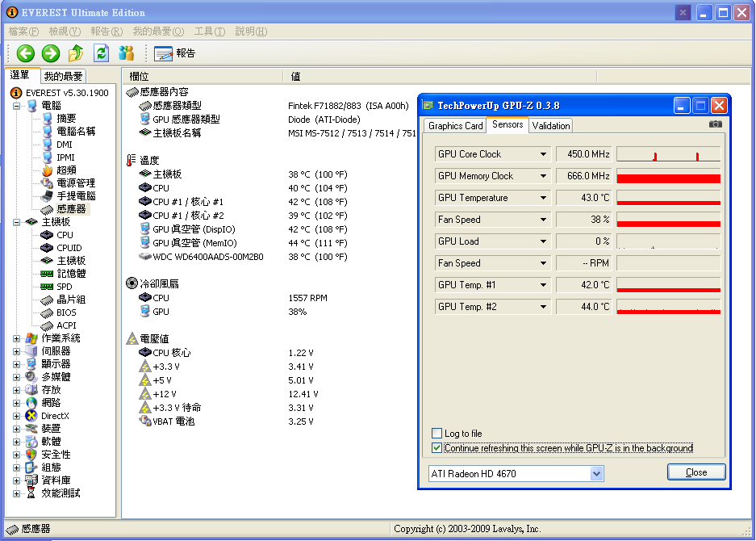Open the 工具(T) menu
Screen dimensions: 756x541
210,31
